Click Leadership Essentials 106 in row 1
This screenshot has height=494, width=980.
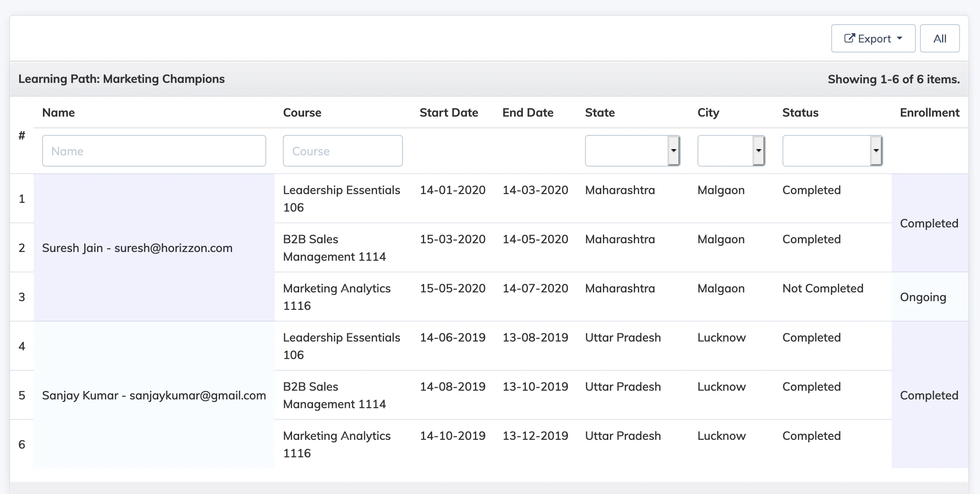pos(342,199)
